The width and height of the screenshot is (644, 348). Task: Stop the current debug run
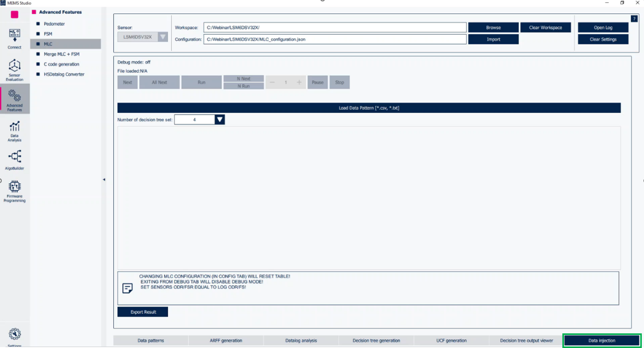[339, 82]
